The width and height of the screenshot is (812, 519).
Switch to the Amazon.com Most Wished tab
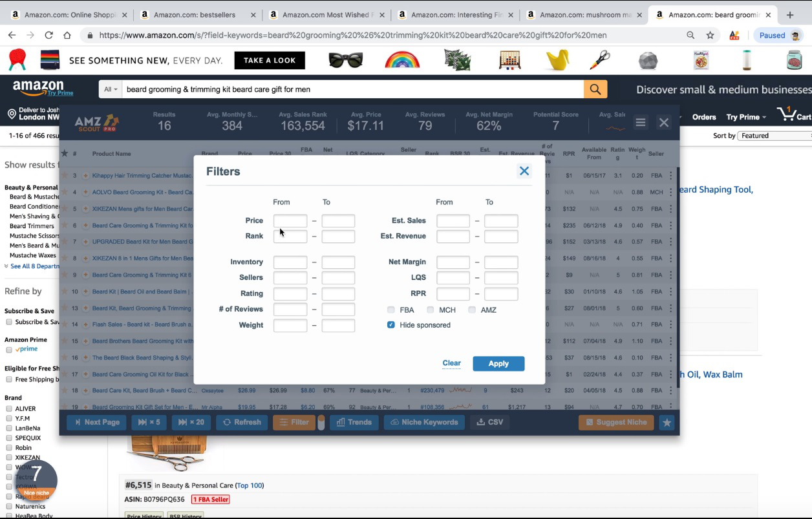point(326,15)
